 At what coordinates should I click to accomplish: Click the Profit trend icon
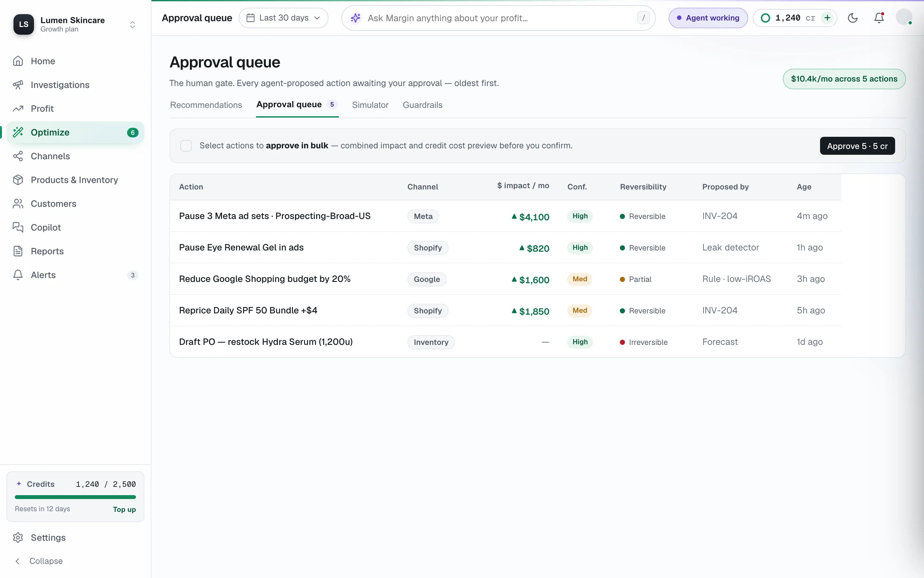point(18,109)
